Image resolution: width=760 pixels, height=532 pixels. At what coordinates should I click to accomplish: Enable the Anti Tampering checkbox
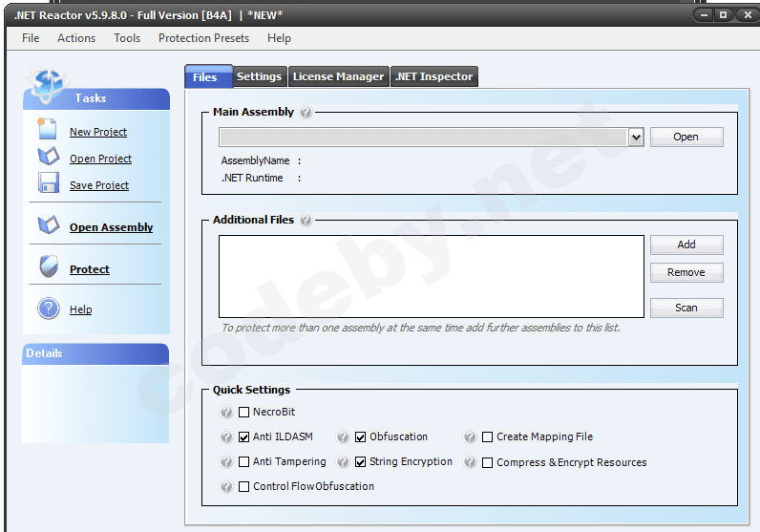pos(243,461)
